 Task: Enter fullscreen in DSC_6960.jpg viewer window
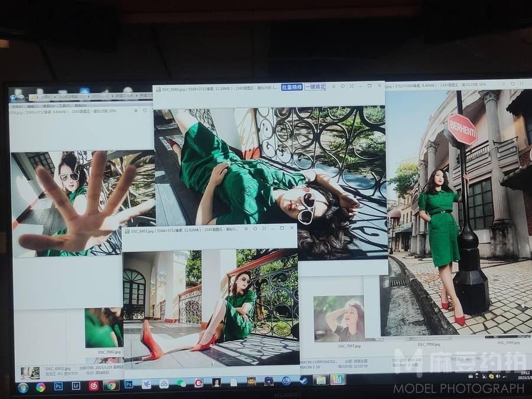352,86
